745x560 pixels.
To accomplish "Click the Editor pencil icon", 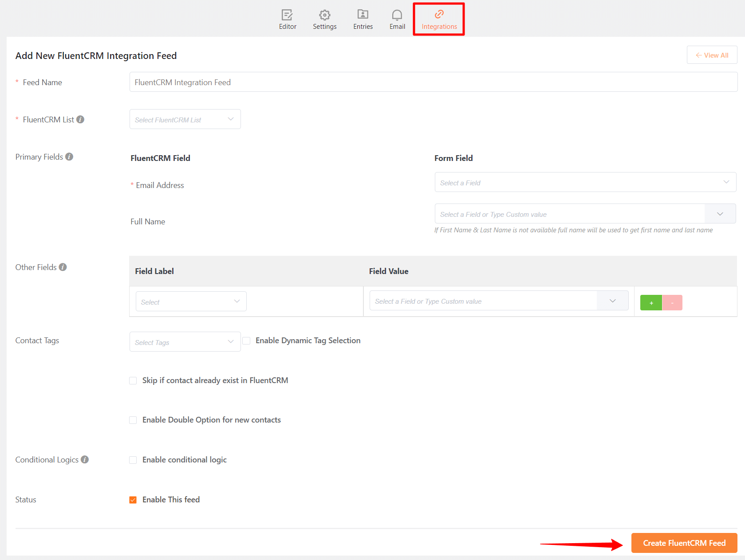I will (x=287, y=15).
